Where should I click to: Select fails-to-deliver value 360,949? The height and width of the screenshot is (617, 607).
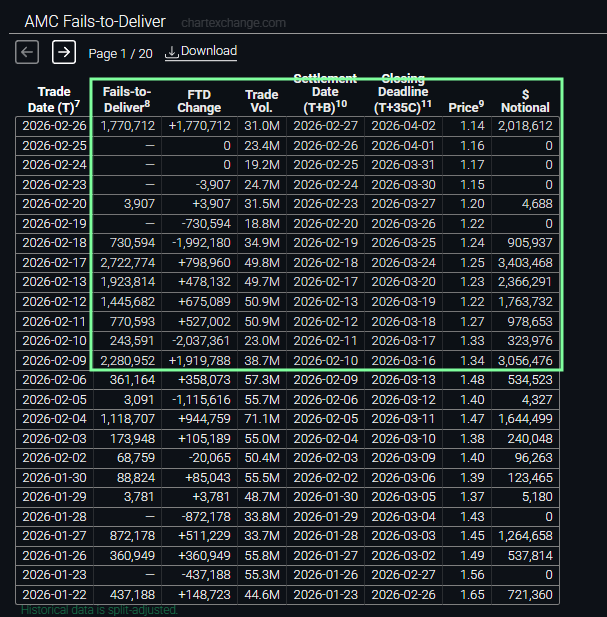click(132, 556)
